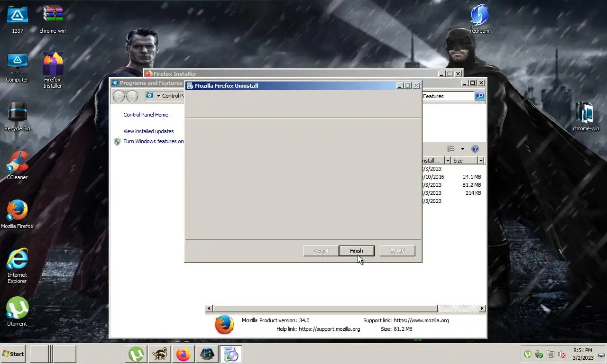Click the dark gem icon in taskbar
607x364 pixels.
[207, 354]
